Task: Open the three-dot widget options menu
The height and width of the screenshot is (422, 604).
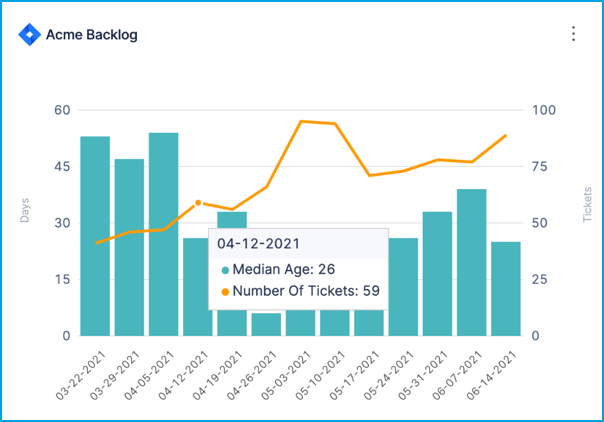Action: pyautogui.click(x=573, y=34)
